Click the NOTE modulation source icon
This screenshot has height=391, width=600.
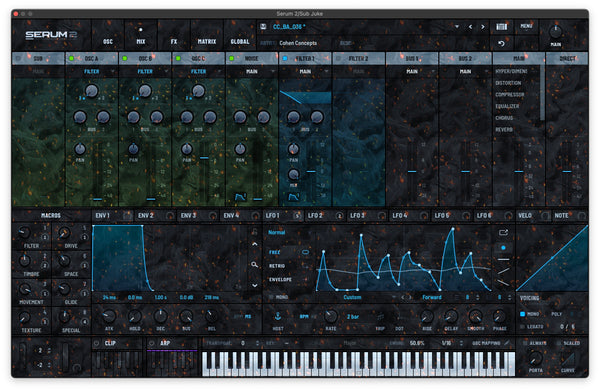(x=582, y=216)
